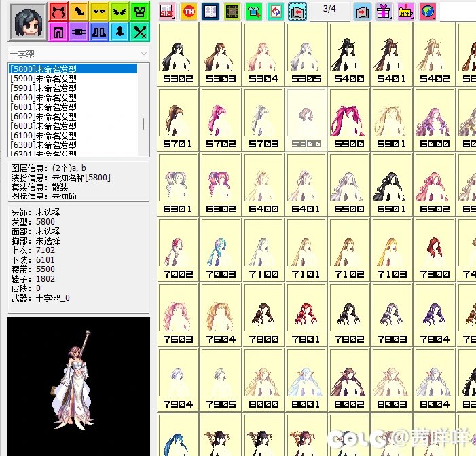Pick hairstyle thumbnail 8004
Image resolution: width=476 pixels, height=456 pixels.
435,380
